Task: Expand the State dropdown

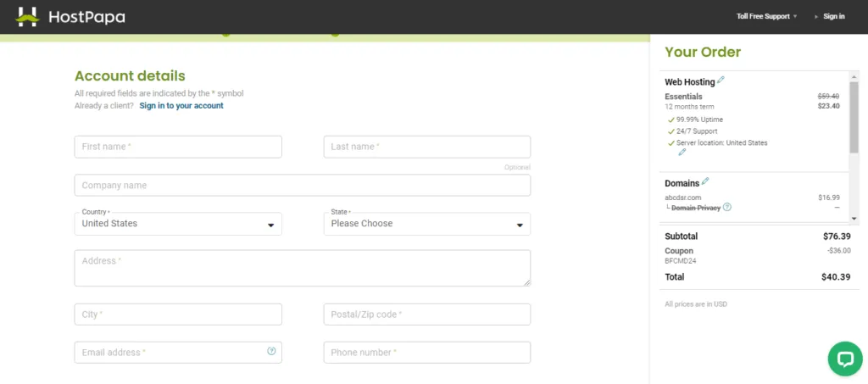Action: tap(426, 224)
